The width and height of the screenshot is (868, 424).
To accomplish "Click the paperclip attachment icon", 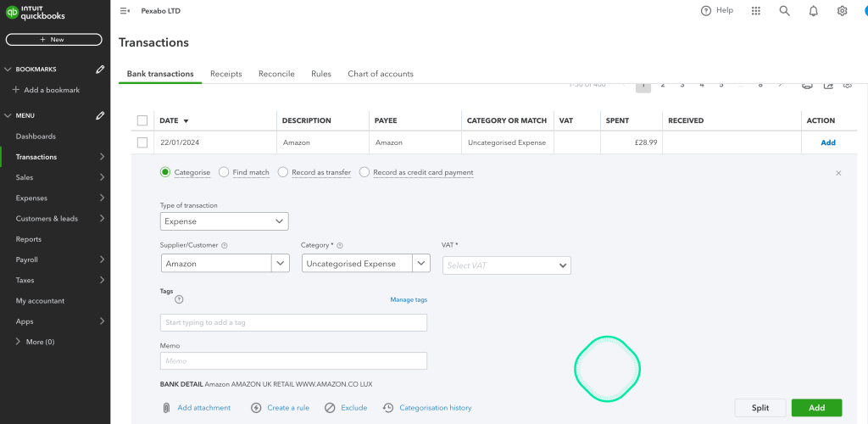I will click(166, 408).
